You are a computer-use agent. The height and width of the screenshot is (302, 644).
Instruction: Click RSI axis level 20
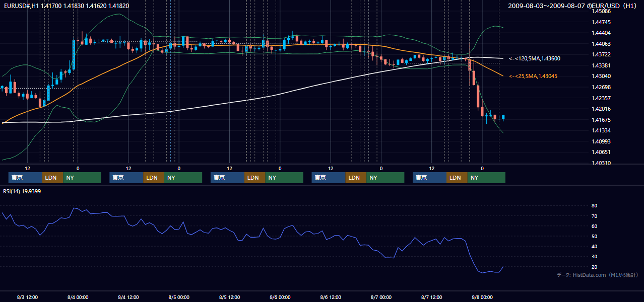[595, 267]
